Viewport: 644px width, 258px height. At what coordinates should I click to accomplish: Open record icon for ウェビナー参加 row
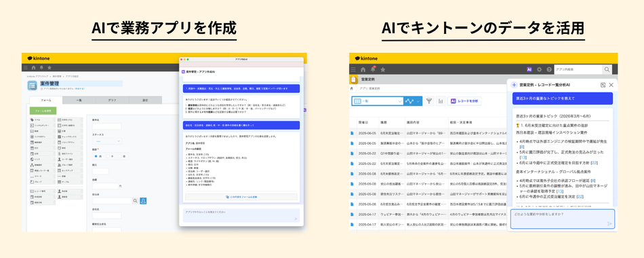352,215
